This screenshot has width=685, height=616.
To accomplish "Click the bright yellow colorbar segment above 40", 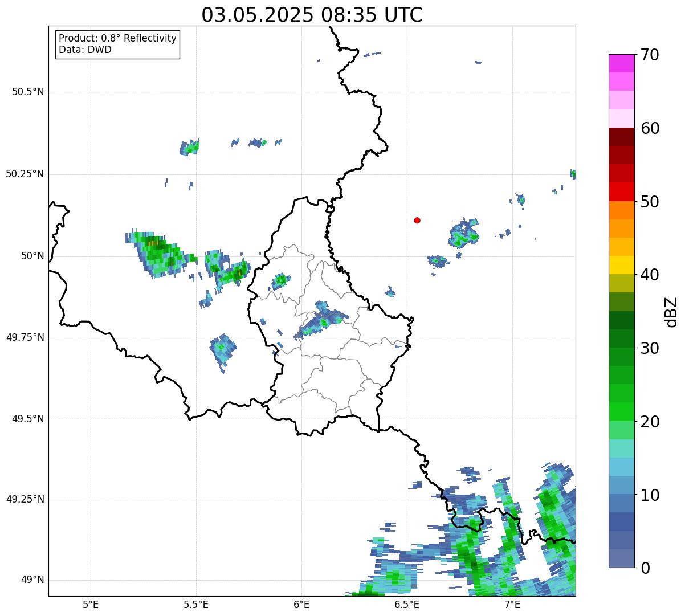I will coord(621,265).
